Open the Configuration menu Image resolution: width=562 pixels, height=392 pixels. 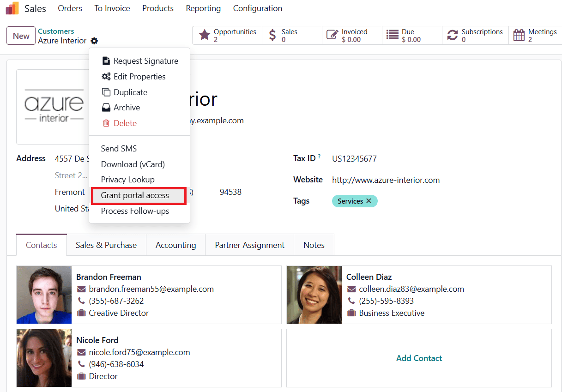pos(257,8)
